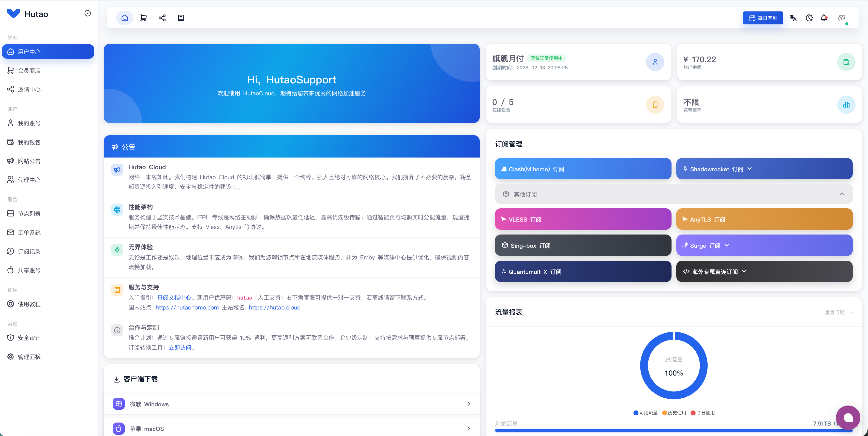
Task: Click the language translation icon
Action: coord(793,18)
